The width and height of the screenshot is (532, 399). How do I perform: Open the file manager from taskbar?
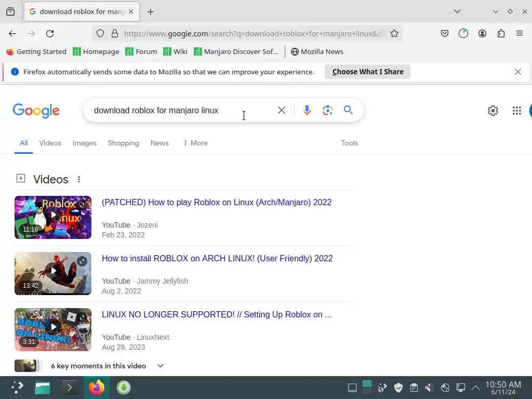coord(43,388)
